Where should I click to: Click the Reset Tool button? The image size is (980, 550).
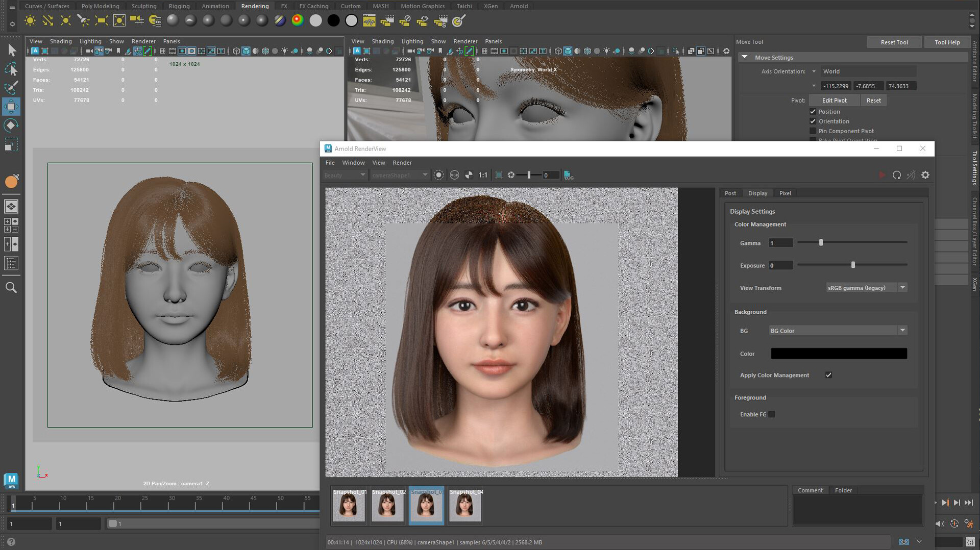[894, 42]
